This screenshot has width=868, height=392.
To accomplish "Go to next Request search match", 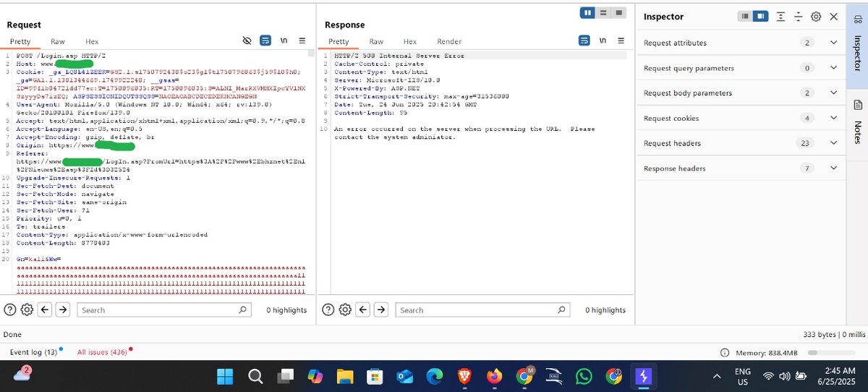I will (63, 310).
